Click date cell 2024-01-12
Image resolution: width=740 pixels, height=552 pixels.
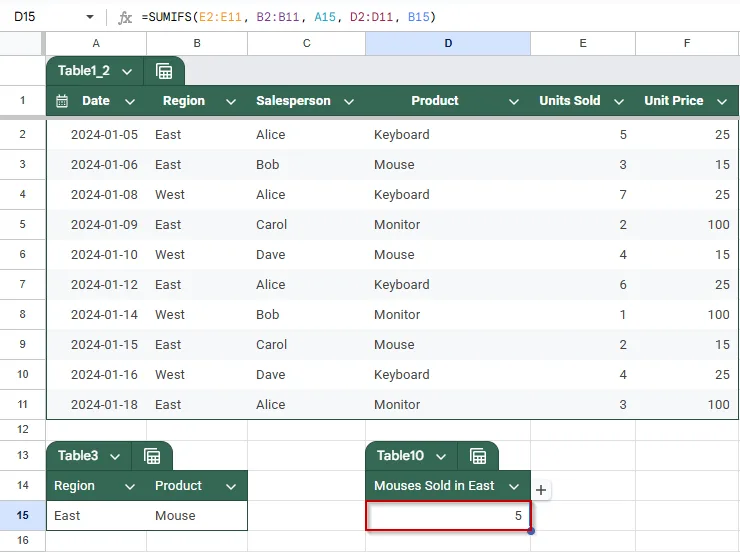point(96,285)
